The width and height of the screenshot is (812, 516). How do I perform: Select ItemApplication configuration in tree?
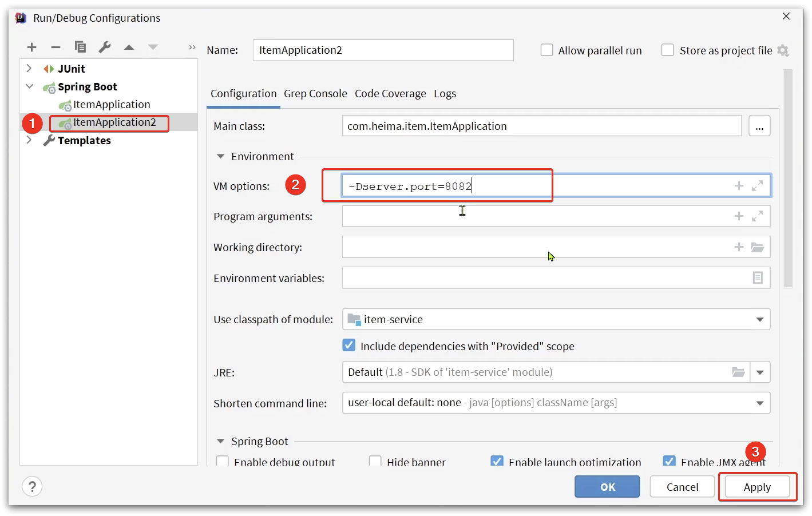coord(112,105)
